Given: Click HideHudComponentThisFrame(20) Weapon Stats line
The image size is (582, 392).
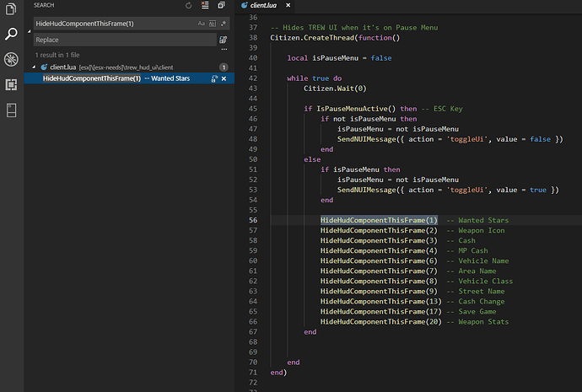Looking at the screenshot, I should click(415, 321).
